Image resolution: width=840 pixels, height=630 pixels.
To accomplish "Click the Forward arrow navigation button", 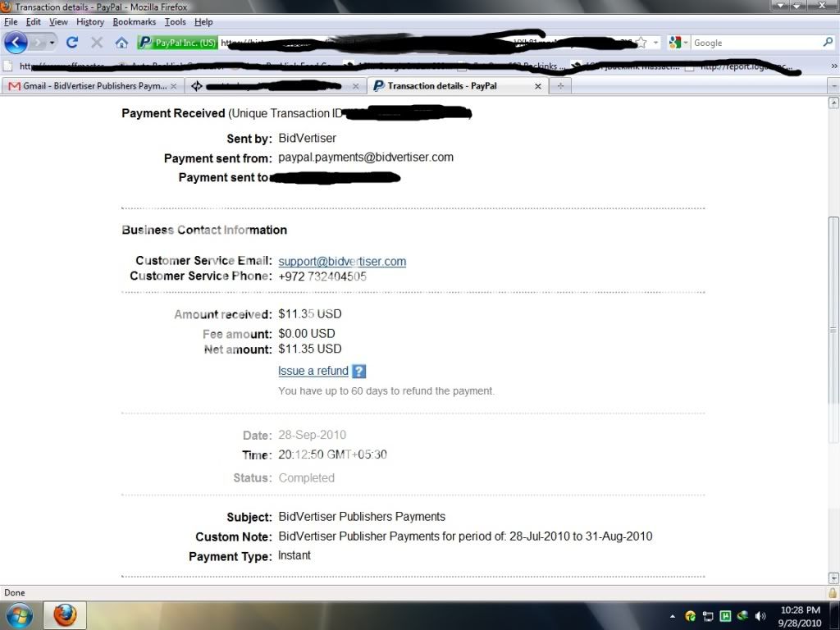I will point(37,43).
